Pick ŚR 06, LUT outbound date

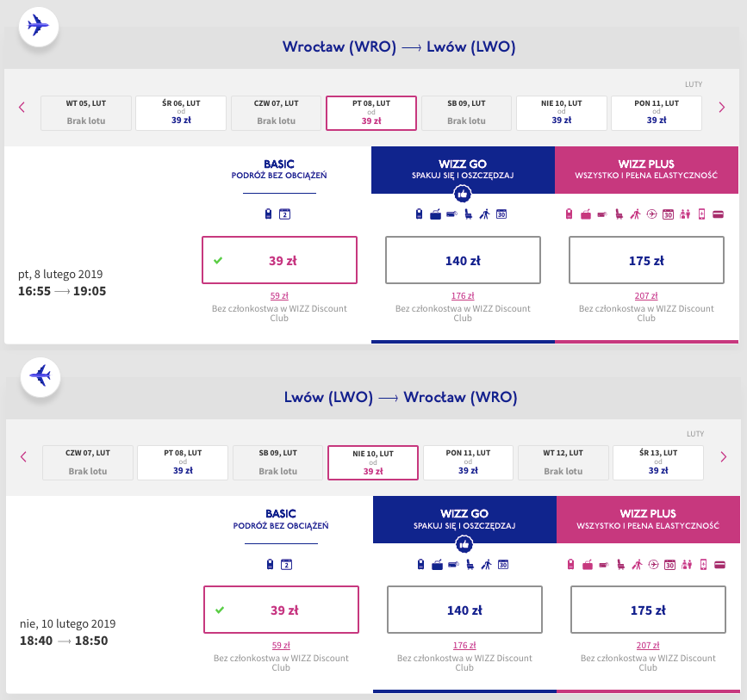coord(181,112)
